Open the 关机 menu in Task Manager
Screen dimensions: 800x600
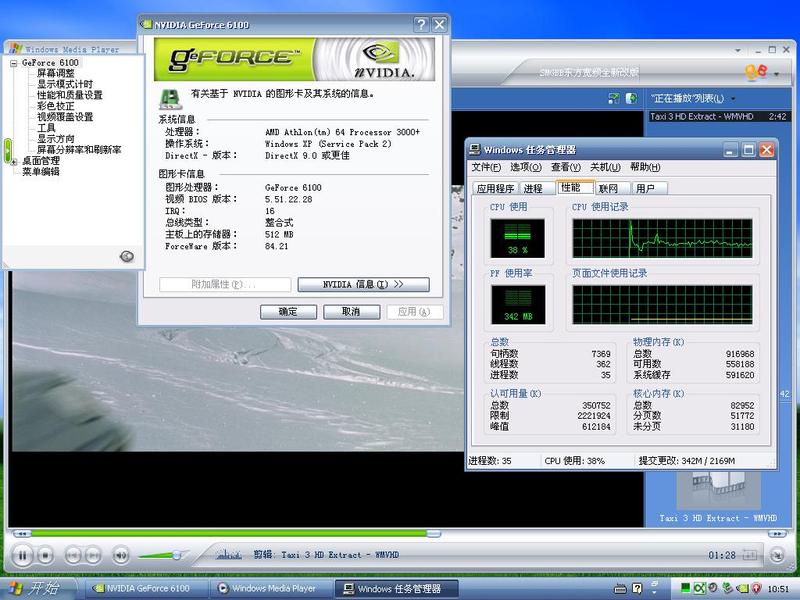click(605, 167)
